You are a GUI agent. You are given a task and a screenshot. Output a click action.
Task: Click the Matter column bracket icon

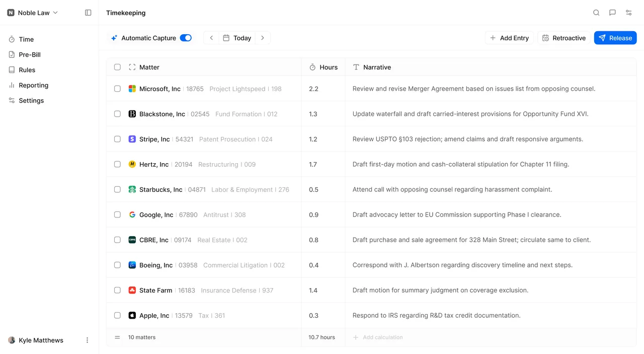132,67
